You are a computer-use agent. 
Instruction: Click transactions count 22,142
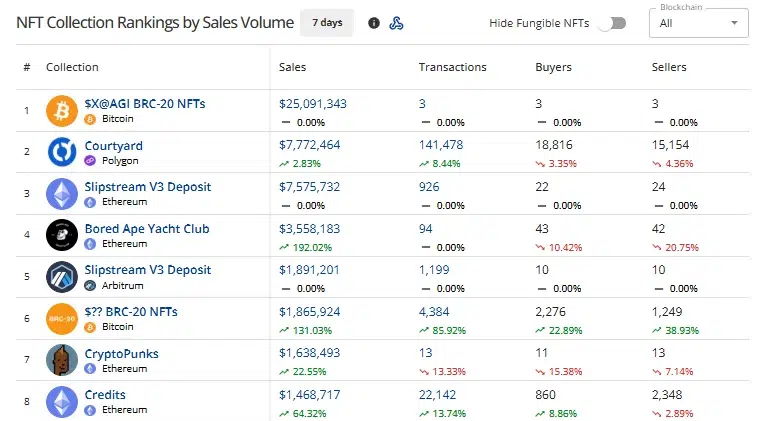point(438,395)
